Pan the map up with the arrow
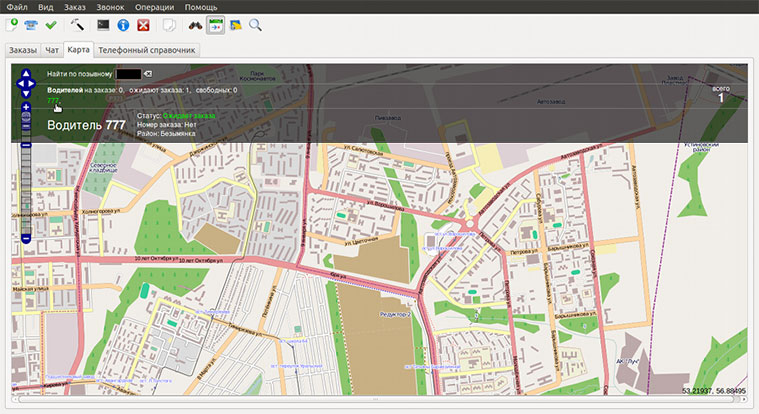The height and width of the screenshot is (414, 759). pos(26,74)
